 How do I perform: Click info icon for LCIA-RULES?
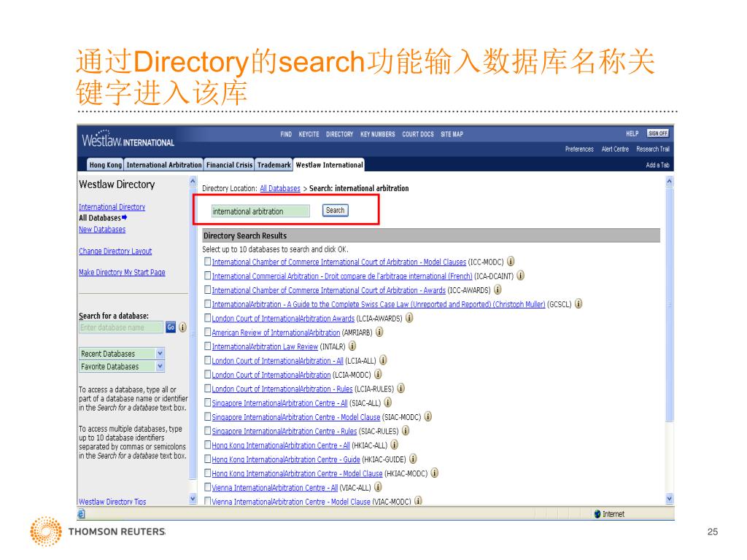tap(402, 388)
